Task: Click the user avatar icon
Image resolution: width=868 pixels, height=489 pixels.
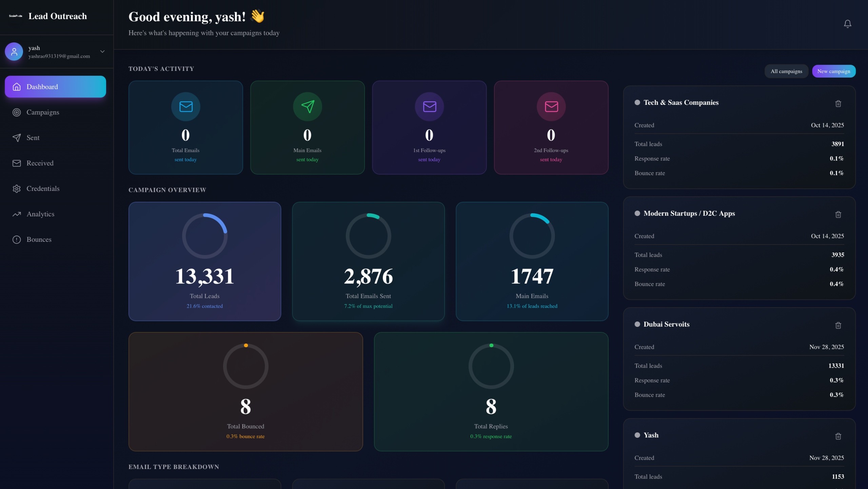Action: [x=14, y=52]
